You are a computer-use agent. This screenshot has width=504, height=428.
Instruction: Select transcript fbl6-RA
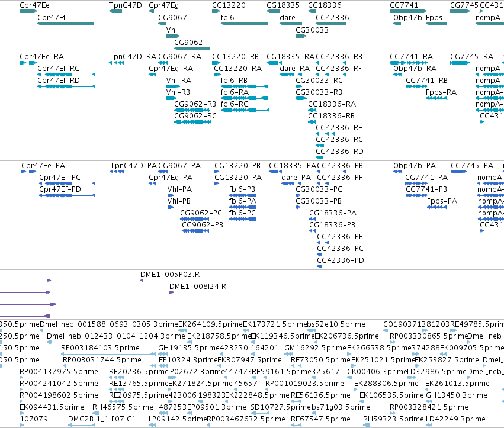[x=235, y=92]
